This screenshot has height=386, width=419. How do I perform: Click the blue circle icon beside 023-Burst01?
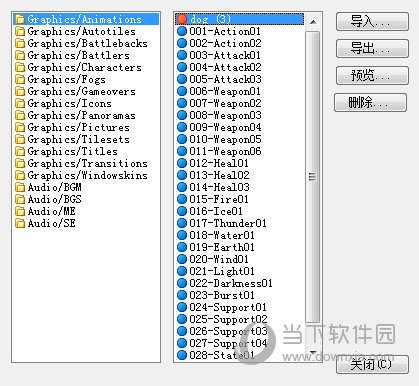click(182, 295)
